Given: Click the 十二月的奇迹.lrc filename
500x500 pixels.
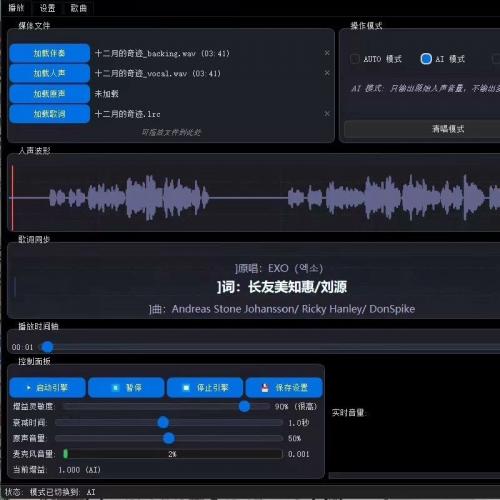Looking at the screenshot, I should (x=127, y=114).
